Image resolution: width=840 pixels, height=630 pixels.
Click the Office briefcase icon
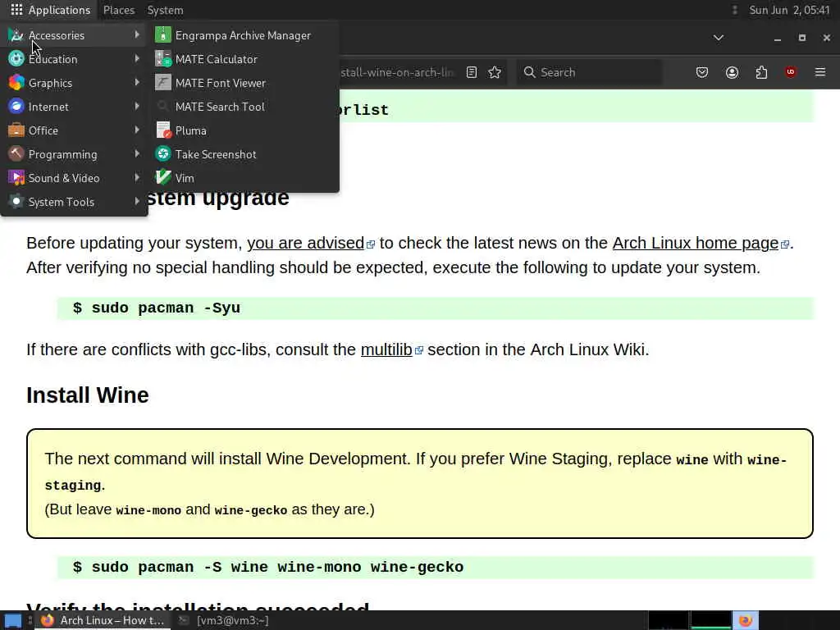(16, 130)
